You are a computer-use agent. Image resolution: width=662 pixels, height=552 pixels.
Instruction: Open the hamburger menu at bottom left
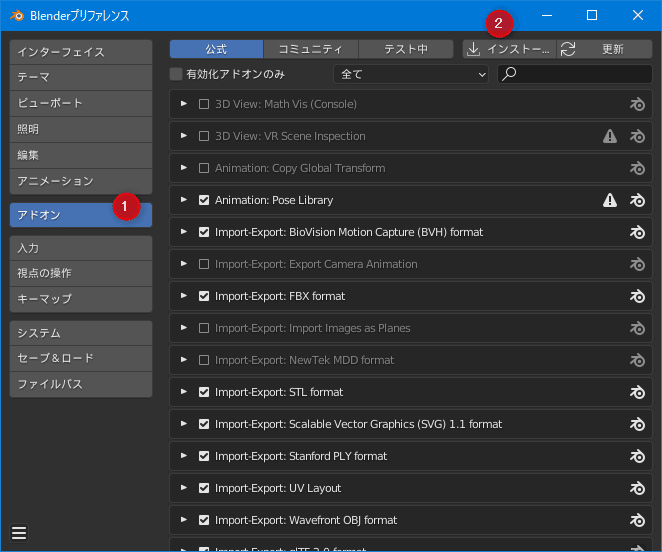click(19, 533)
